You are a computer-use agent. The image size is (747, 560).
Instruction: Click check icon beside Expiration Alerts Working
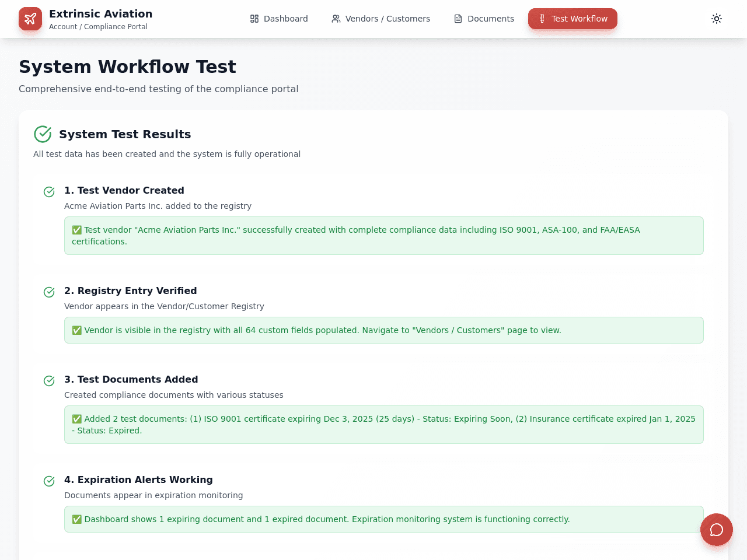49,481
